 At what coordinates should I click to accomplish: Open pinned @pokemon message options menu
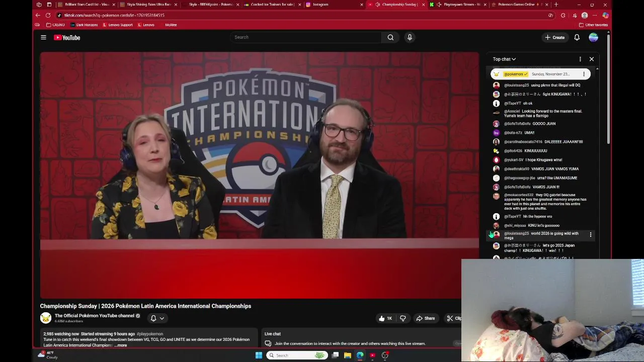584,74
